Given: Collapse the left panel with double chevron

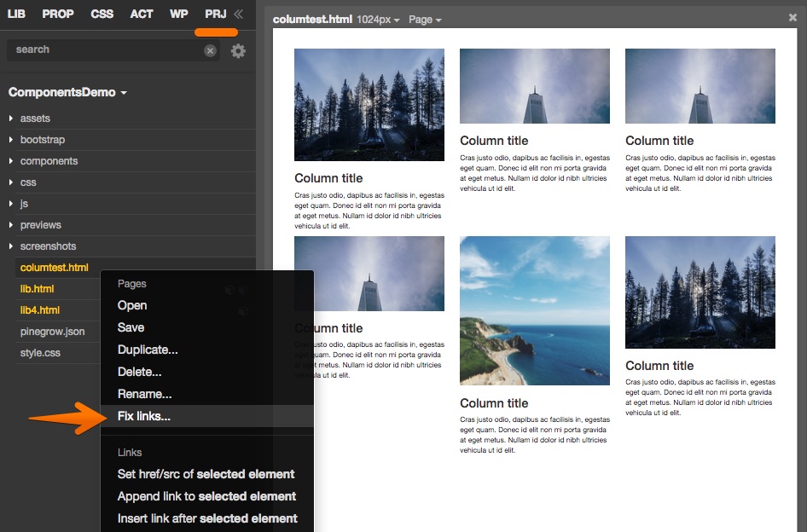Looking at the screenshot, I should [x=238, y=14].
